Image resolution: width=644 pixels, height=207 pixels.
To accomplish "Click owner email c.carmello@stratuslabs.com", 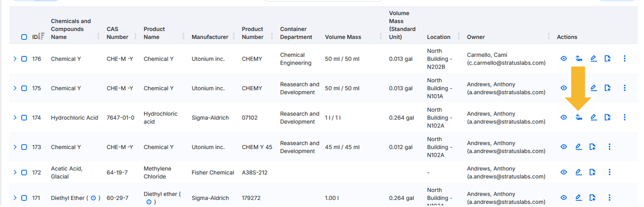I will 506,63.
